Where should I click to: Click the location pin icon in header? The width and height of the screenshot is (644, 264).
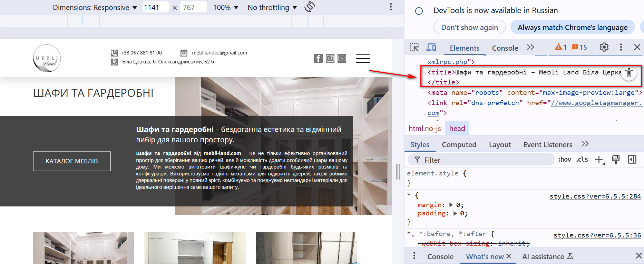114,62
